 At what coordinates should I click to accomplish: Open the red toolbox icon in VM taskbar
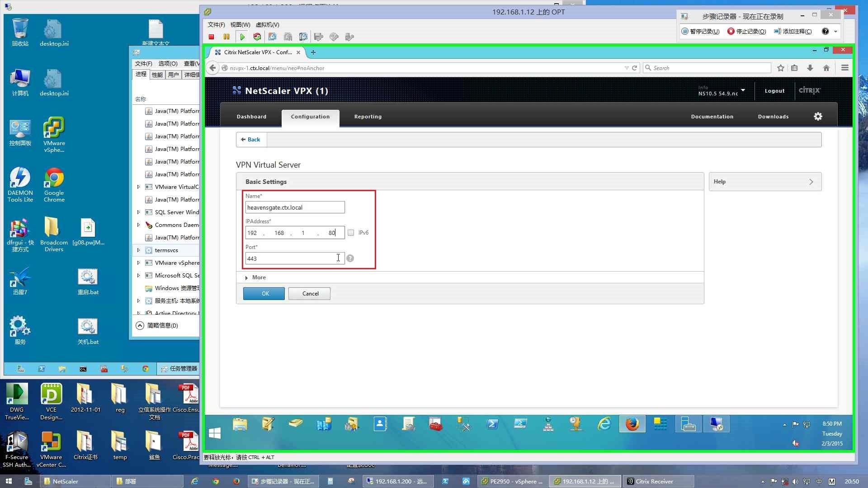[436, 425]
